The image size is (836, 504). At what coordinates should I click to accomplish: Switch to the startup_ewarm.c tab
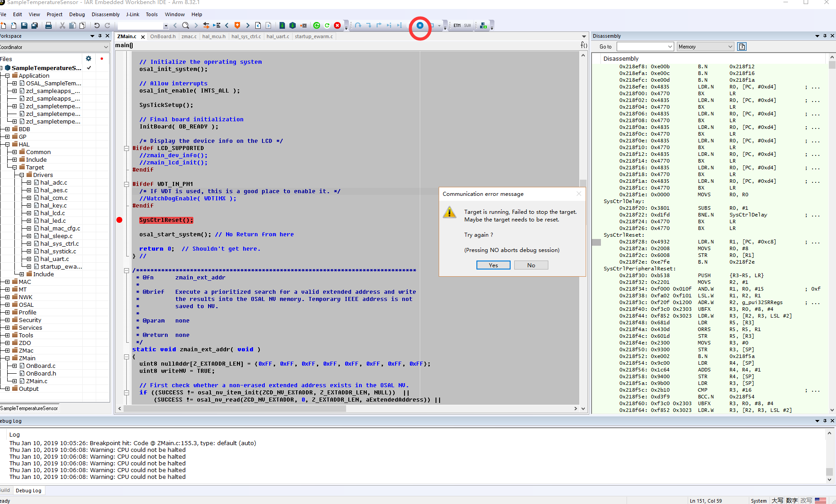(x=314, y=36)
